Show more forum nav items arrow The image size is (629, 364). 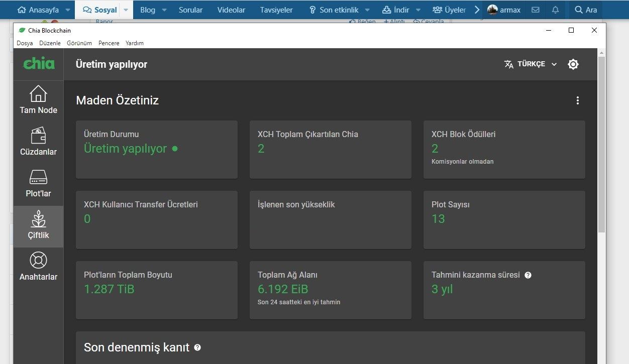point(477,10)
